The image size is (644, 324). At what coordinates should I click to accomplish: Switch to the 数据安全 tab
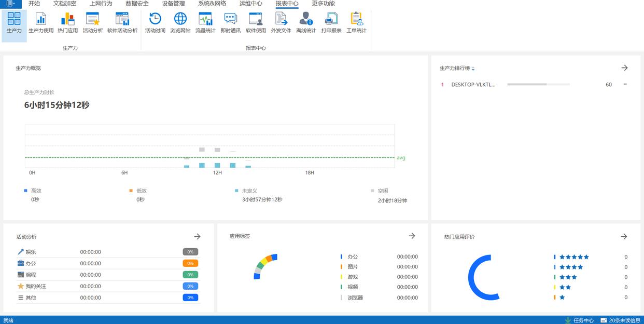tap(137, 4)
